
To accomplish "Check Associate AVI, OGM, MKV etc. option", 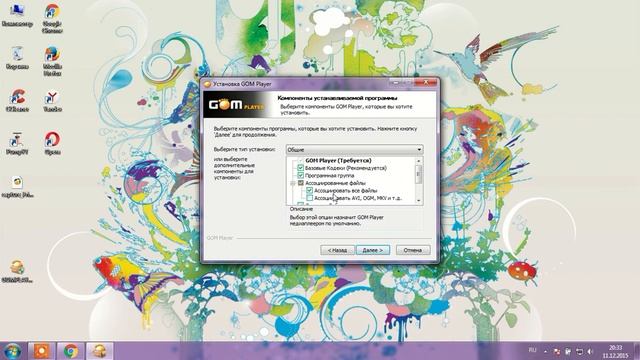I will tap(309, 198).
